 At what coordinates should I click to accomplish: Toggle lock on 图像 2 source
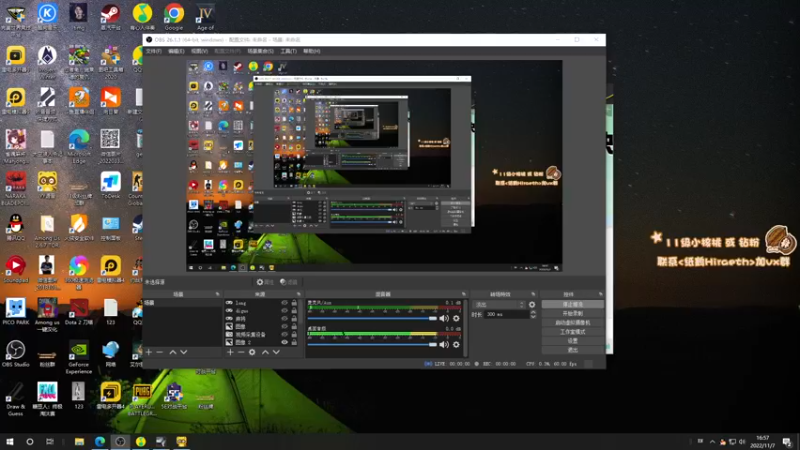click(294, 342)
